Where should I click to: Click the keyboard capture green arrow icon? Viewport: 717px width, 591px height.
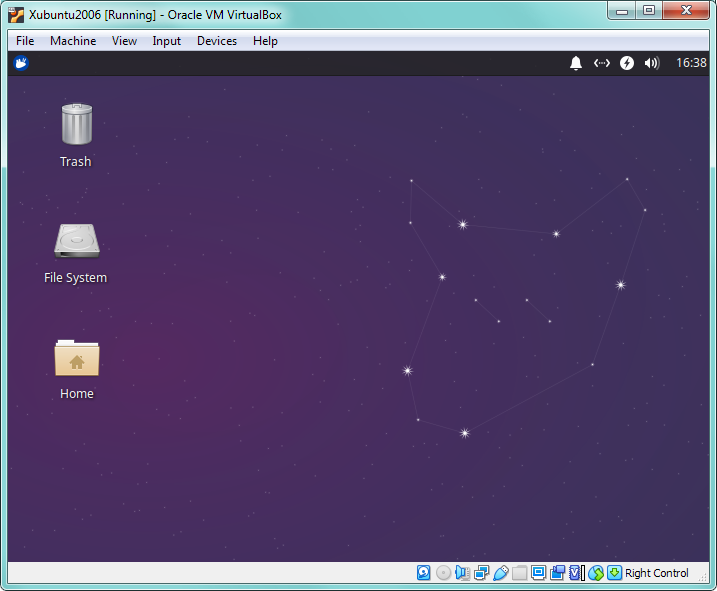pyautogui.click(x=614, y=573)
